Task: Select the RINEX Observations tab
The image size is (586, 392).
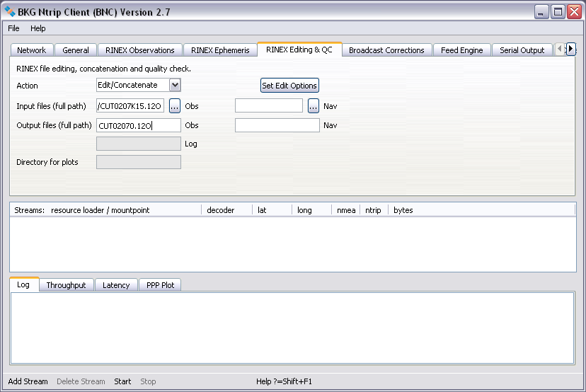Action: click(x=139, y=50)
